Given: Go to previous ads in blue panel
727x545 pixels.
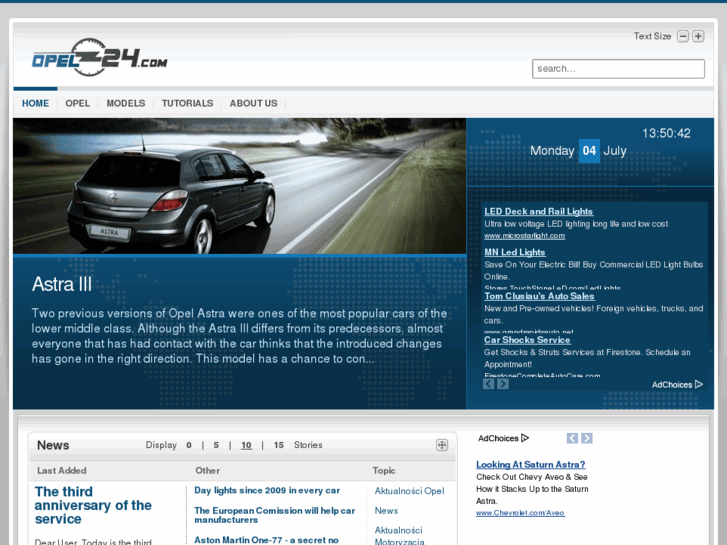Looking at the screenshot, I should coord(488,384).
